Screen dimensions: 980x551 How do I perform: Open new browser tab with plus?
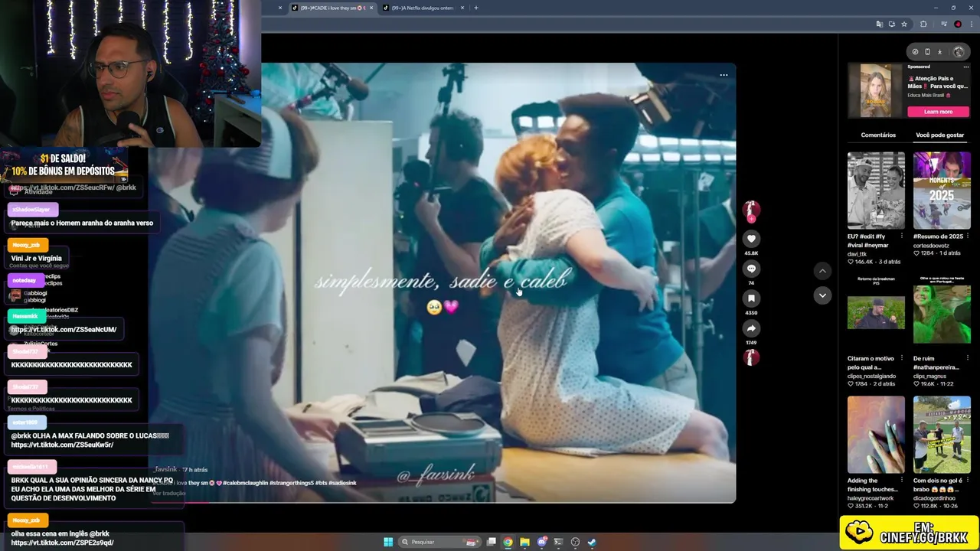tap(476, 8)
